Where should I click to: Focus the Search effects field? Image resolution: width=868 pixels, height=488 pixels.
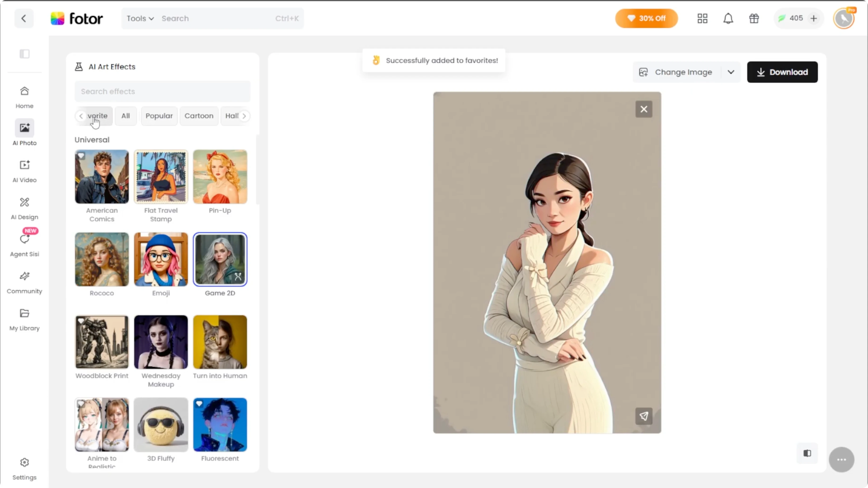click(163, 91)
